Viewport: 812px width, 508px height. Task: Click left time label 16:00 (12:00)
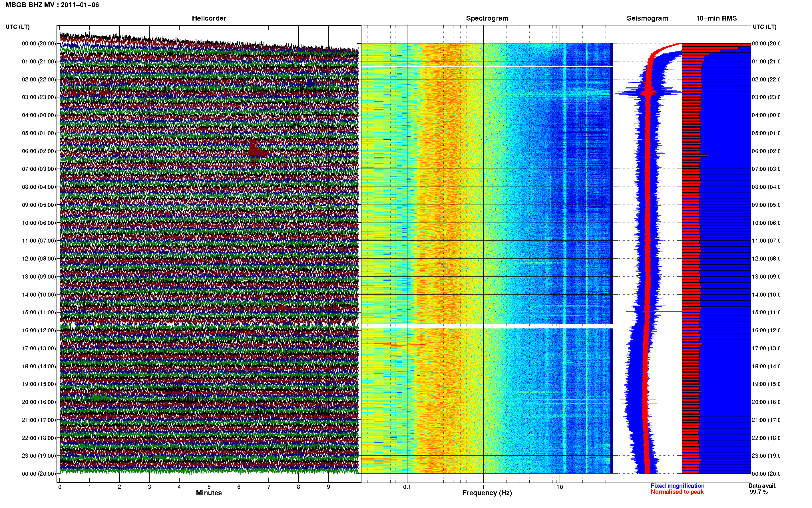(x=39, y=330)
